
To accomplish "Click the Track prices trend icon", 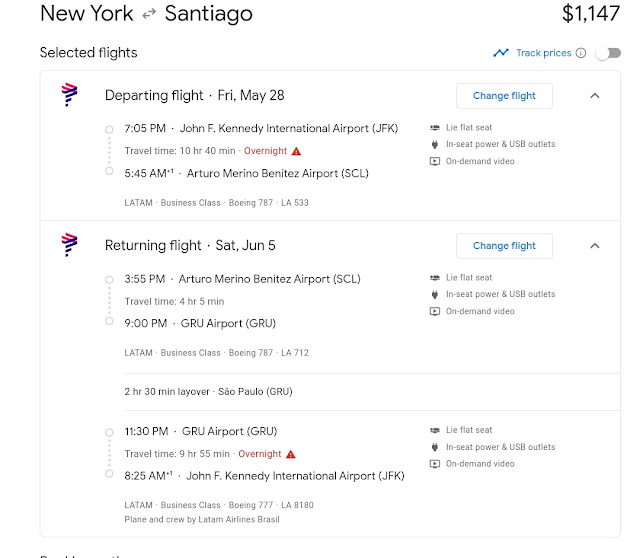I will pos(501,53).
